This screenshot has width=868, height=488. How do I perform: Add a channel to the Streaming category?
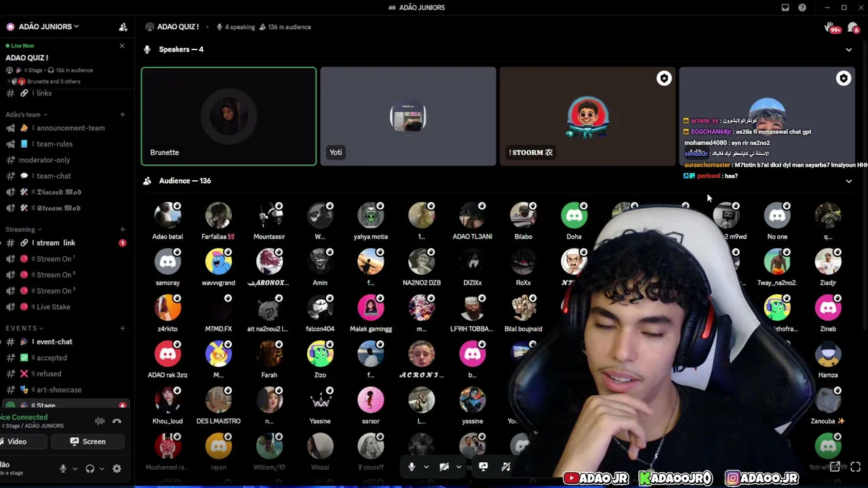[123, 230]
